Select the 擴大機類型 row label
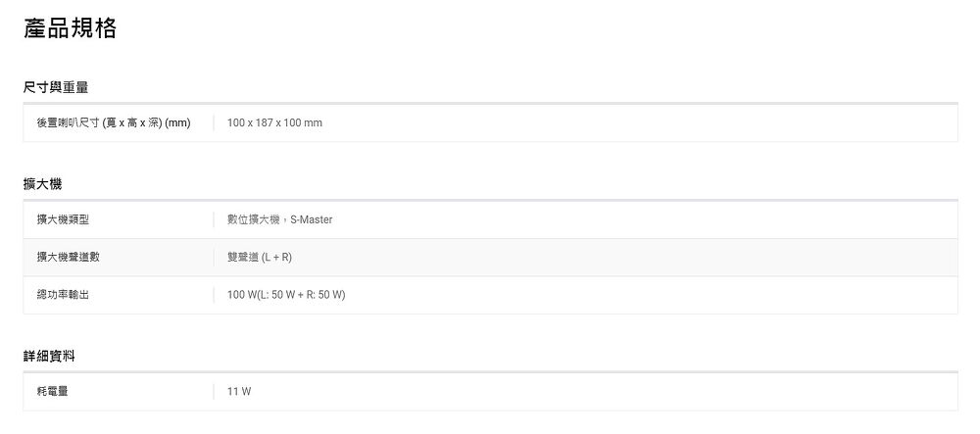 tap(63, 219)
